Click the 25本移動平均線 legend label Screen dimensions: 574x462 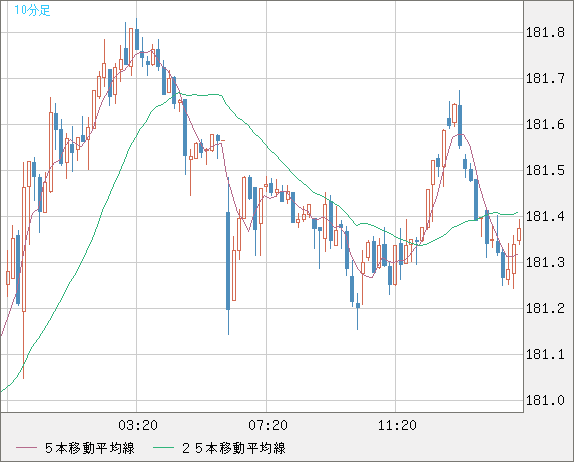pos(234,448)
